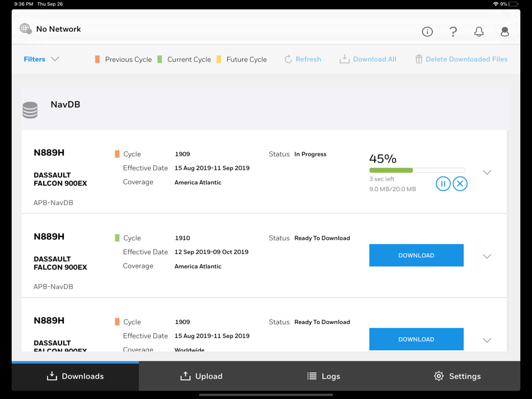This screenshot has height=399, width=532.
Task: Open help question mark icon
Action: point(453,31)
